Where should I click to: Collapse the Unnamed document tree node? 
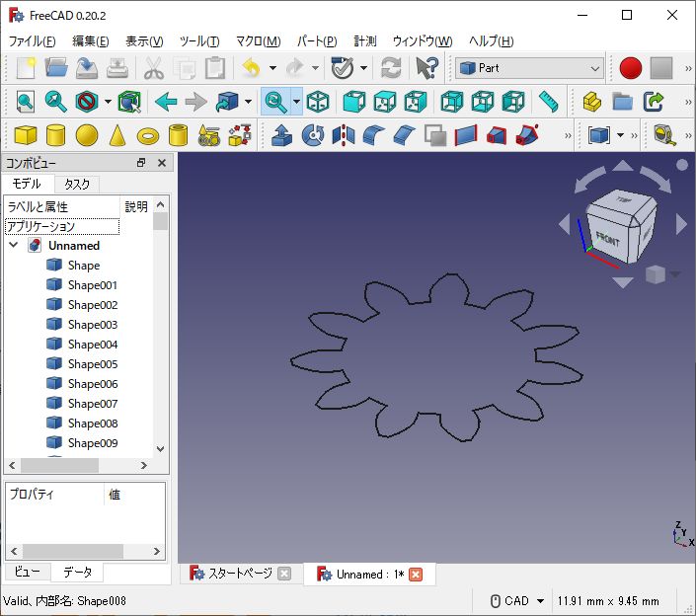click(13, 245)
